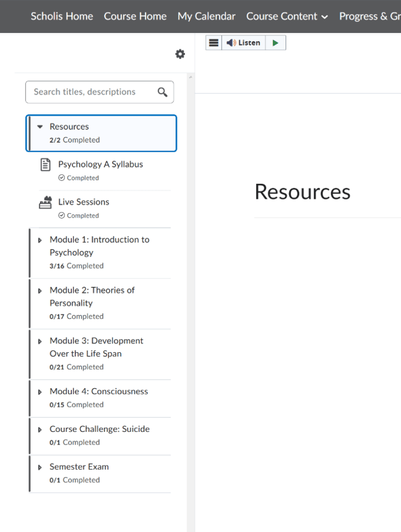Click the Live Sessions icon
Image resolution: width=401 pixels, height=532 pixels.
point(45,202)
